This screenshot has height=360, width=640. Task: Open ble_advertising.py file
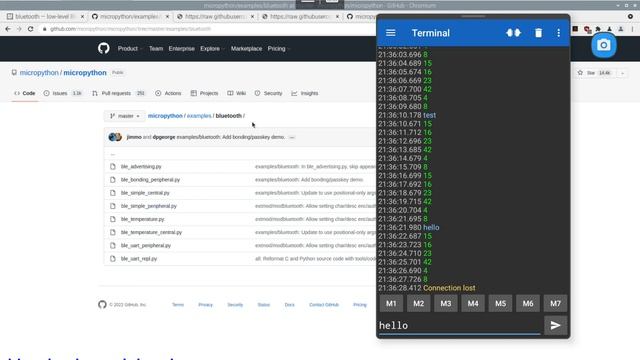(141, 167)
